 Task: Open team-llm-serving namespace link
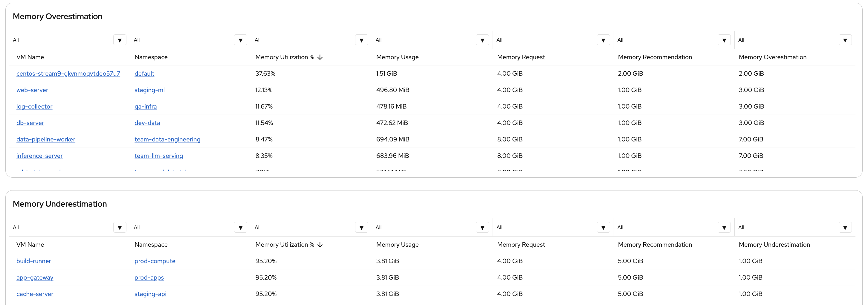point(159,156)
